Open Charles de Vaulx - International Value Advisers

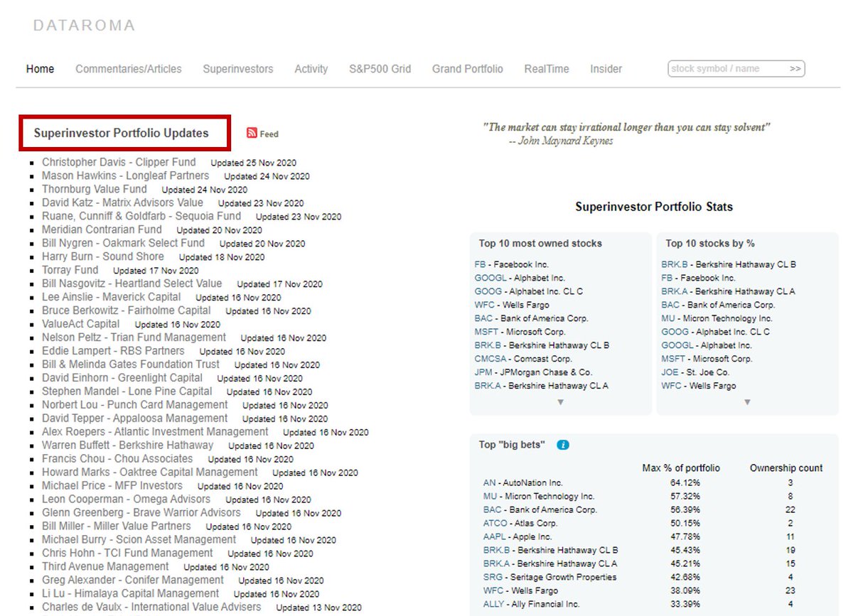click(x=151, y=607)
